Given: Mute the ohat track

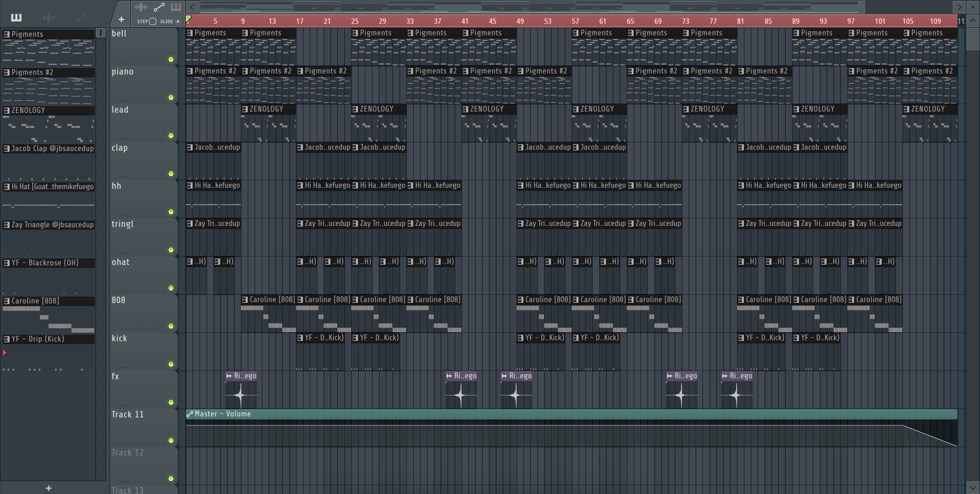Looking at the screenshot, I should (171, 287).
